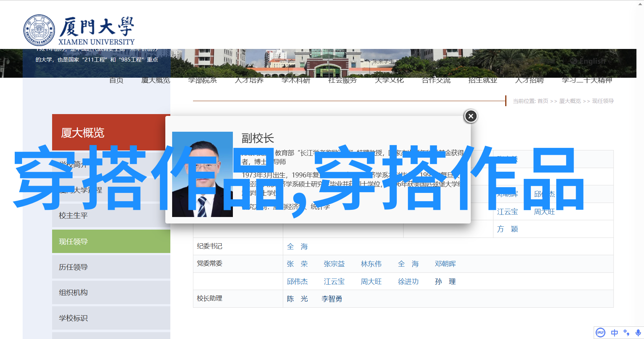Toggle the 中 Chinese input mode

tap(614, 333)
